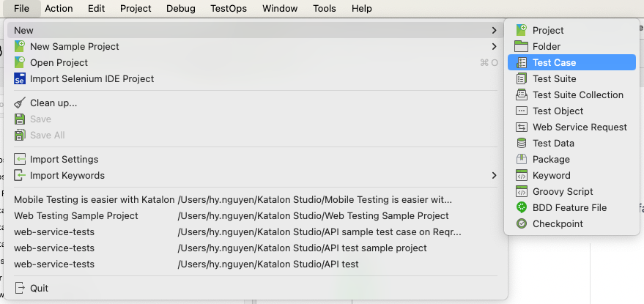Open the Window menu
Image resolution: width=644 pixels, height=304 pixels.
coord(280,8)
